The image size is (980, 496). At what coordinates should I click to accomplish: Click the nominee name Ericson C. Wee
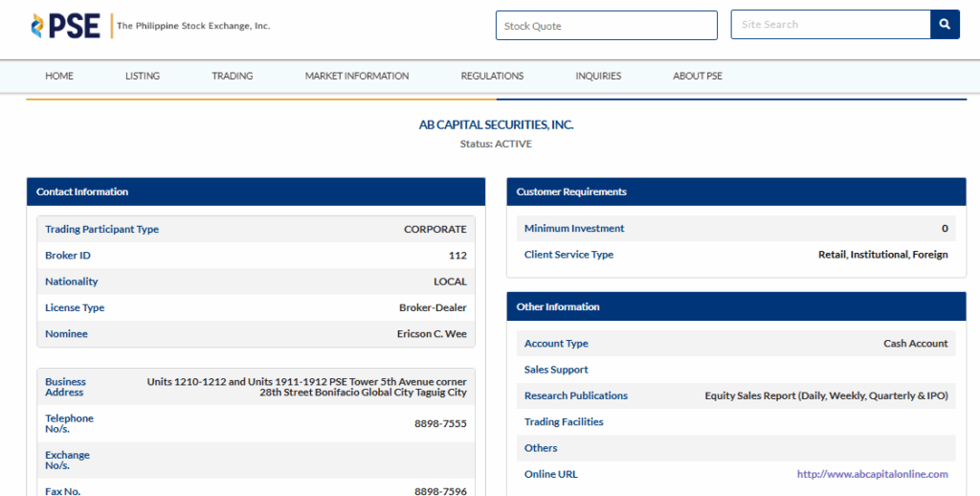point(432,334)
